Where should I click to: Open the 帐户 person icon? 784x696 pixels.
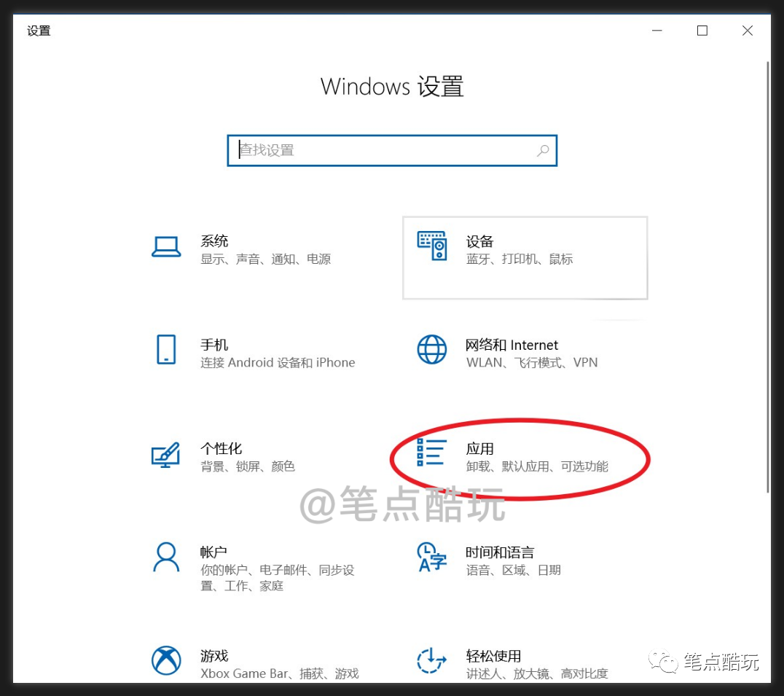coord(166,557)
